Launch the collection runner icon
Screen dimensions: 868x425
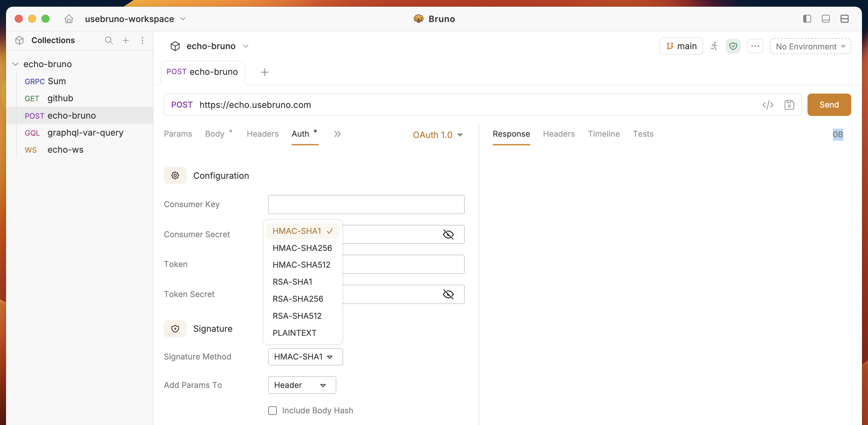click(714, 46)
